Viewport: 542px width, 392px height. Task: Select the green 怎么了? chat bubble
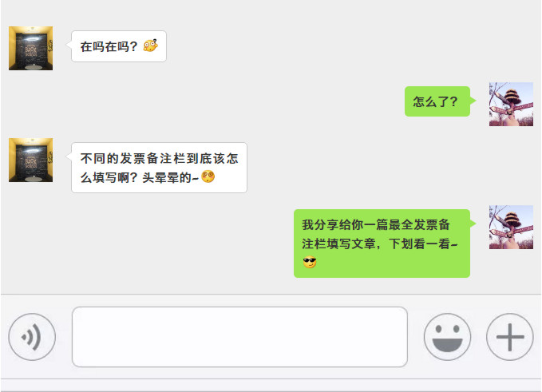tap(437, 101)
